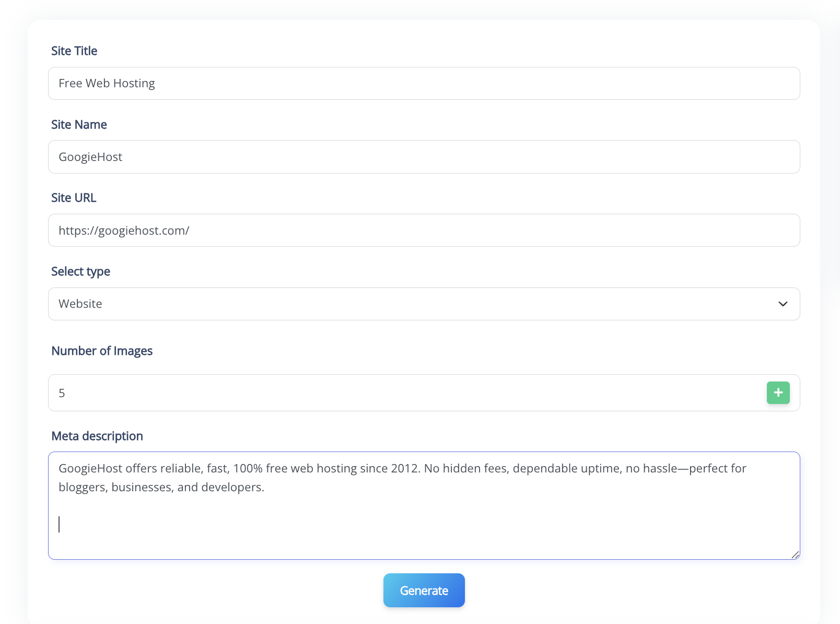
Task: Click the green plus icon button
Action: [778, 392]
